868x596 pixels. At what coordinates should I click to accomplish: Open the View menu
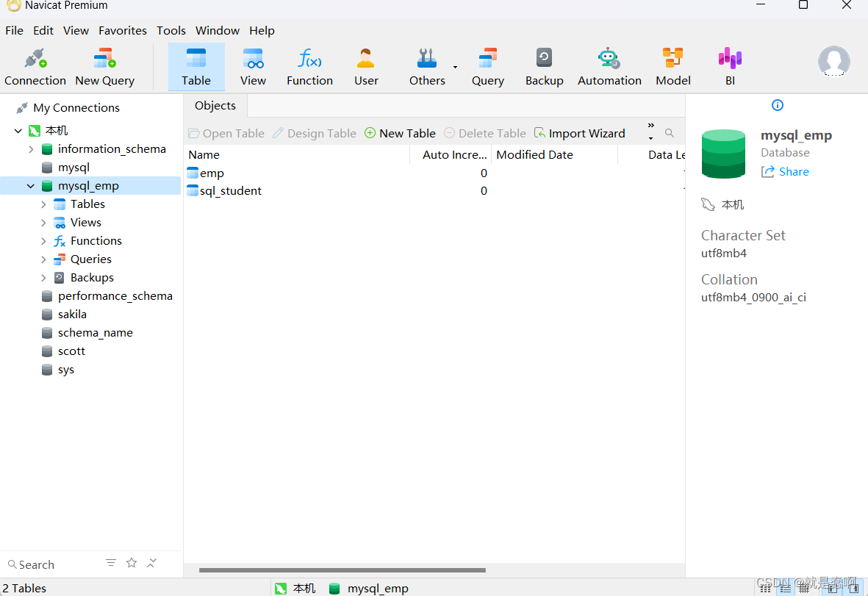click(x=76, y=30)
